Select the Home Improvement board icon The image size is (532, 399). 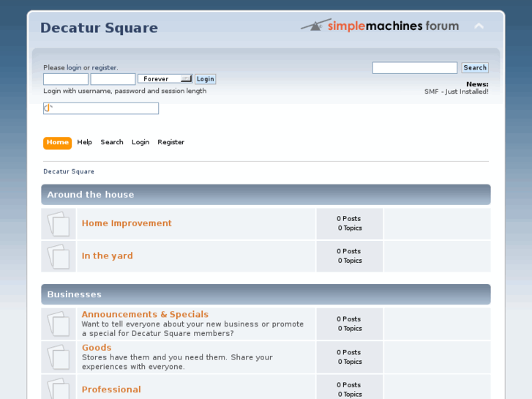[x=59, y=224]
